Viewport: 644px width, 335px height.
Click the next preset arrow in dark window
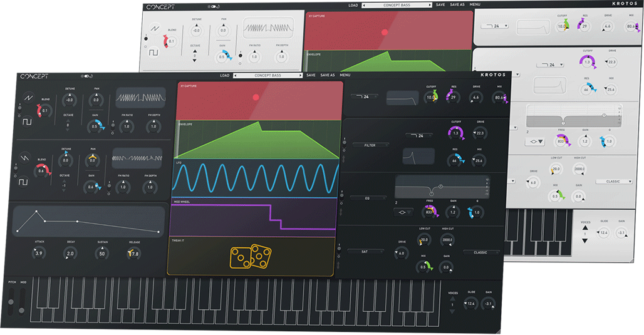pos(301,75)
